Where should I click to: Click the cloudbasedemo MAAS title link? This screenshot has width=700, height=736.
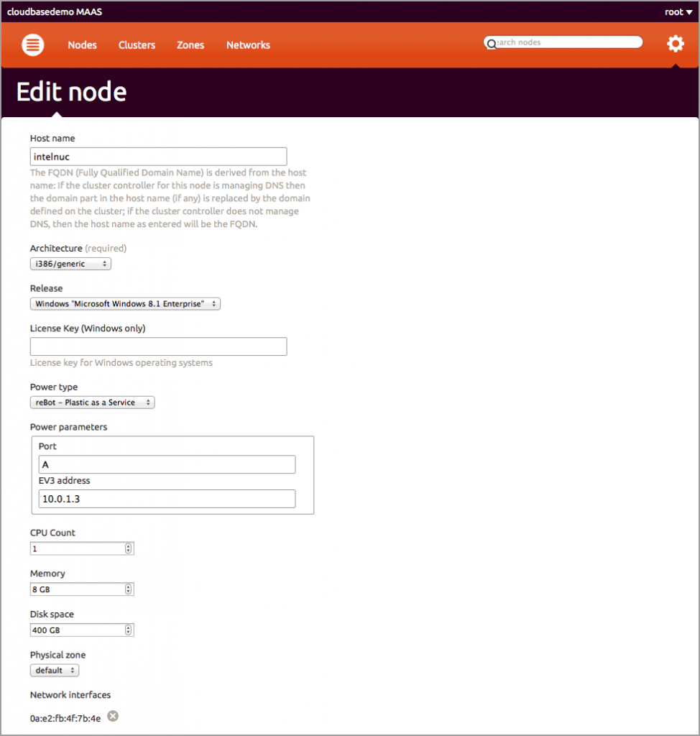pos(54,11)
